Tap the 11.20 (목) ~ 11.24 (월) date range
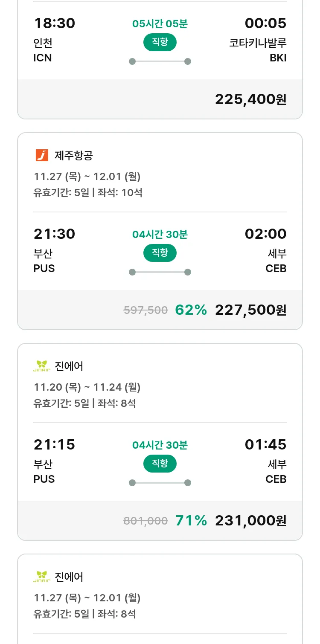This screenshot has width=320, height=644. pyautogui.click(x=87, y=387)
